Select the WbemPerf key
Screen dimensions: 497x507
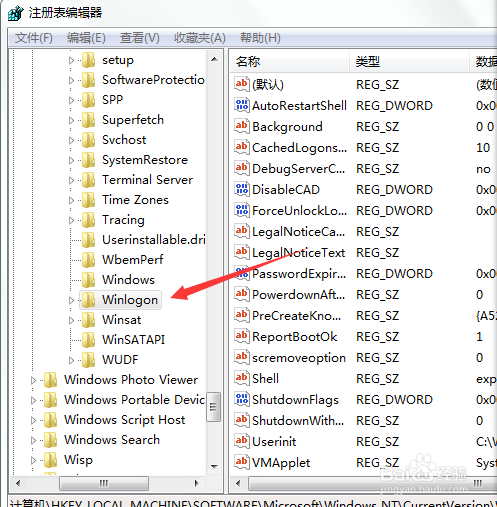click(x=132, y=260)
